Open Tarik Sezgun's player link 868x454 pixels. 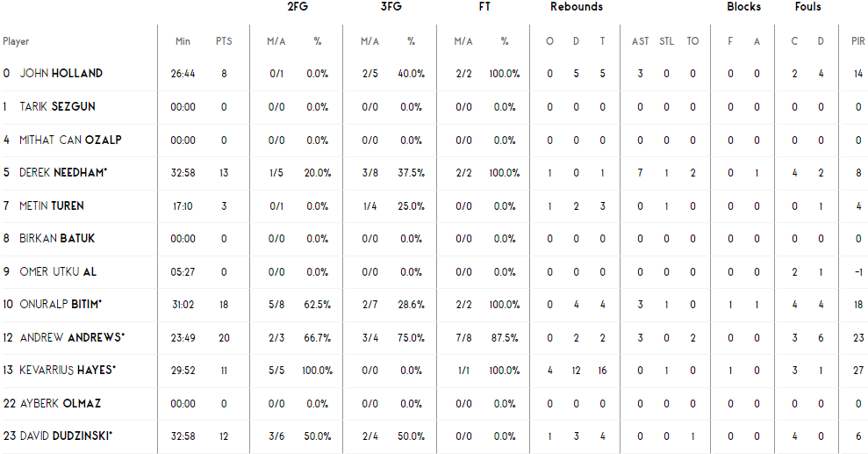click(58, 106)
